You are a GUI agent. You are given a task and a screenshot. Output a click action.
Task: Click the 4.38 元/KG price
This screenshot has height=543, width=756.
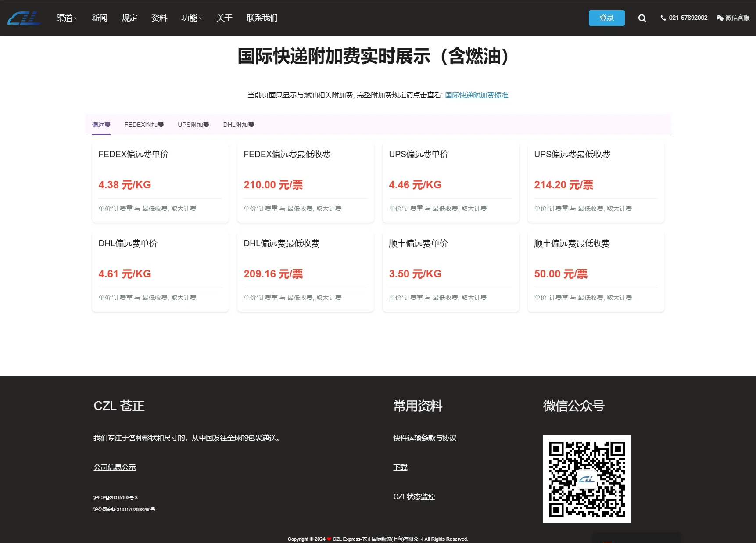click(125, 185)
